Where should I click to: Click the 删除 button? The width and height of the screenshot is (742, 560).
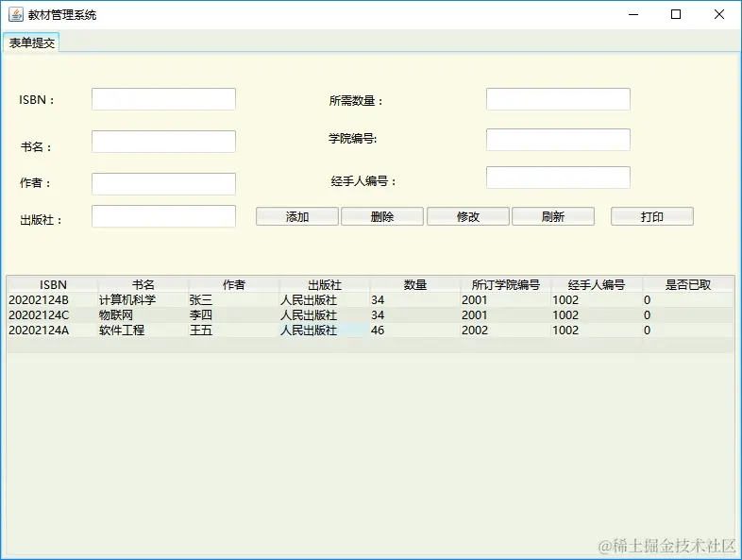[x=382, y=216]
